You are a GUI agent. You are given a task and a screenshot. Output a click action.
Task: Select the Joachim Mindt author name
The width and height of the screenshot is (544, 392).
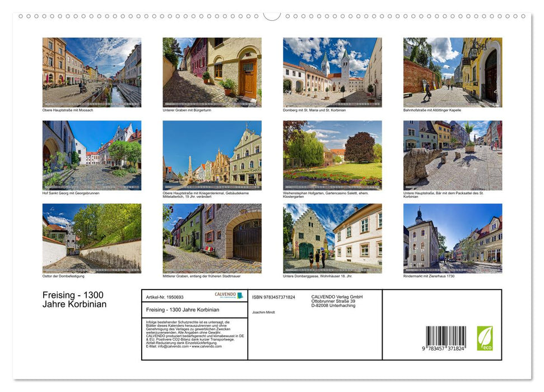[264, 312]
